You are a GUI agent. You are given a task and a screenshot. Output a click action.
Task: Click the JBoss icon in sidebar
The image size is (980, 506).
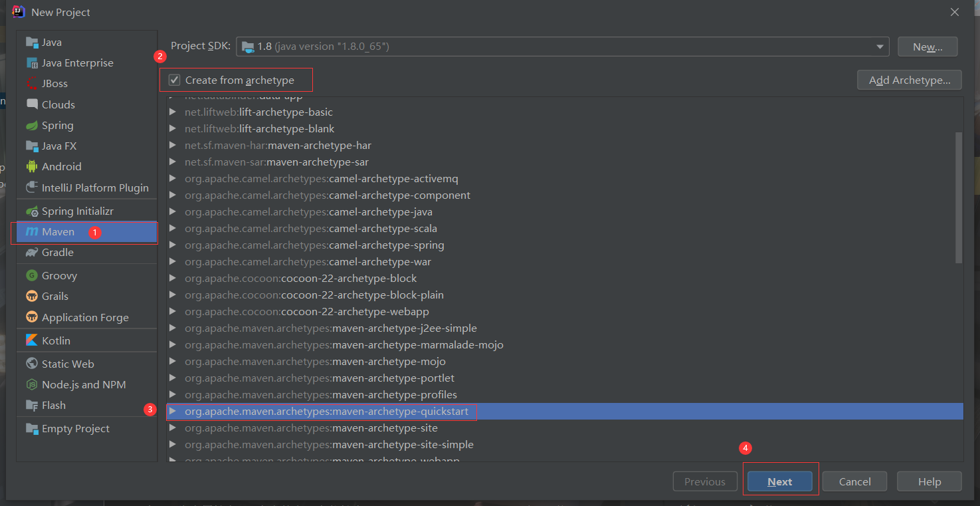click(32, 83)
